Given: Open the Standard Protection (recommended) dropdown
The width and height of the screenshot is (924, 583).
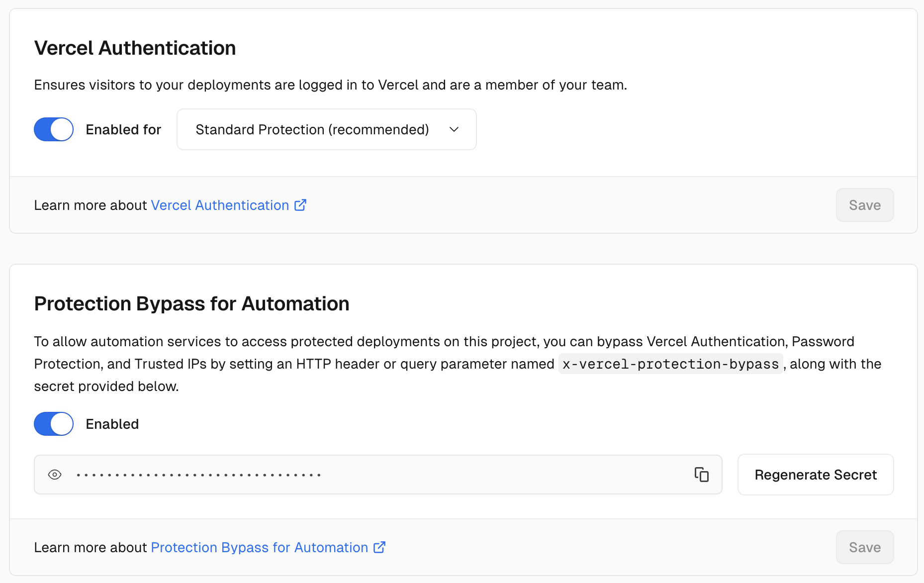Looking at the screenshot, I should (x=326, y=130).
